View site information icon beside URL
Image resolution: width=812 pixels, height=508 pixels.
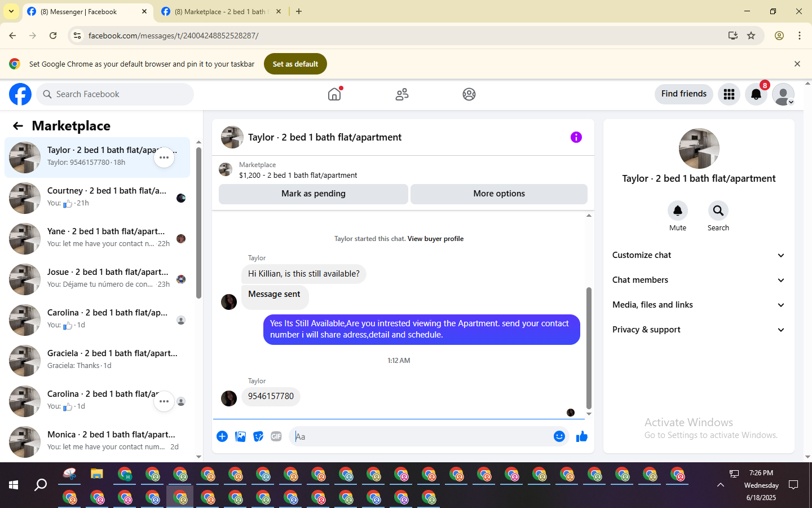[77, 36]
